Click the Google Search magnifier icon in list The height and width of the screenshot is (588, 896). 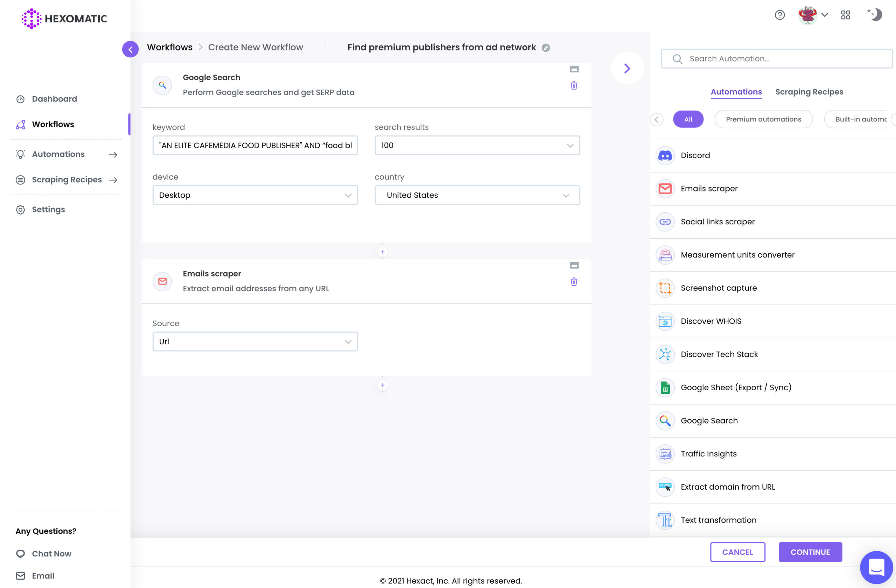(665, 420)
